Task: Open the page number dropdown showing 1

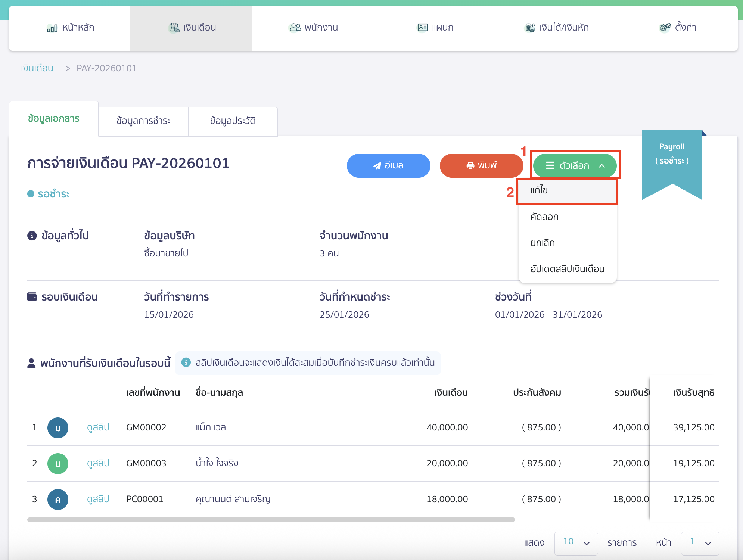Action: (x=700, y=543)
